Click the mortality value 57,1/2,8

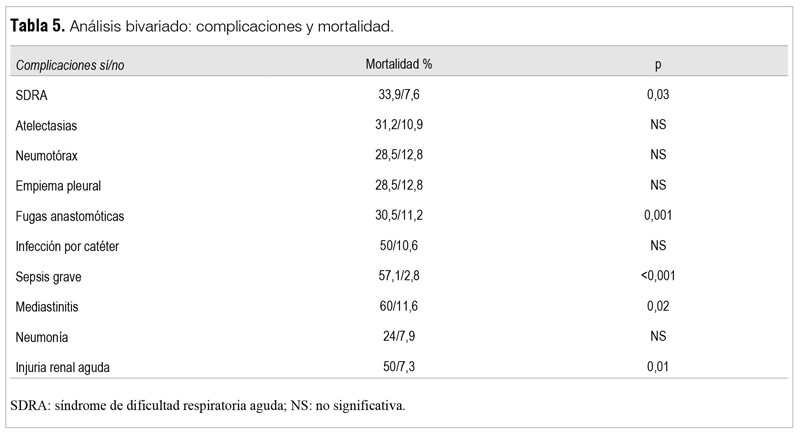click(x=398, y=276)
